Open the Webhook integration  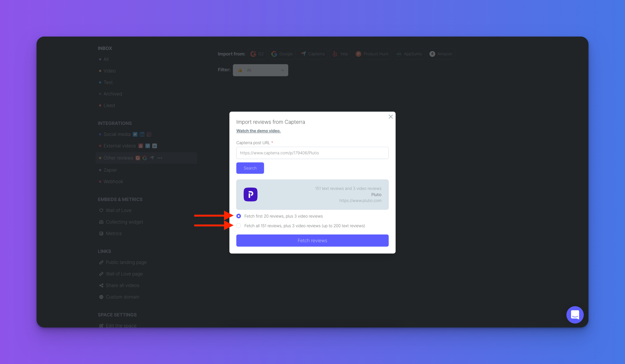[x=114, y=182]
